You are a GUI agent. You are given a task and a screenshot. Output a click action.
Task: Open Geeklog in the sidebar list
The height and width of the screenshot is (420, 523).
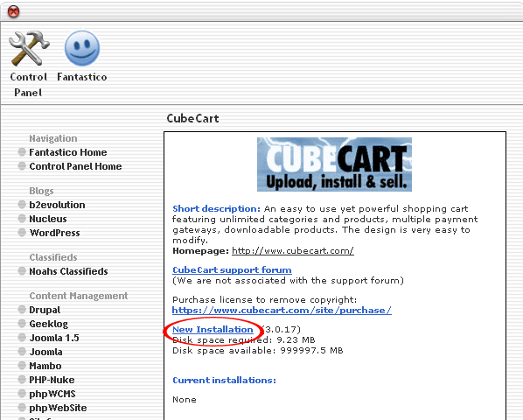(48, 324)
